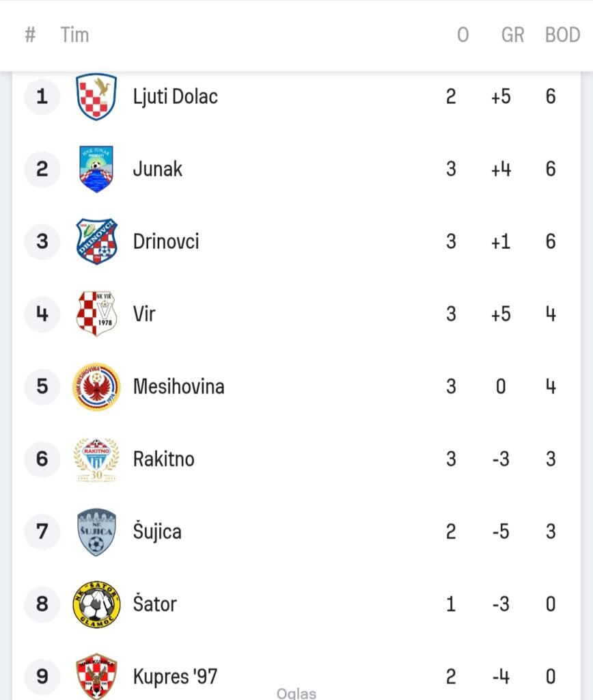The height and width of the screenshot is (700, 593).
Task: Open the Drinovci club crest
Action: 96,241
